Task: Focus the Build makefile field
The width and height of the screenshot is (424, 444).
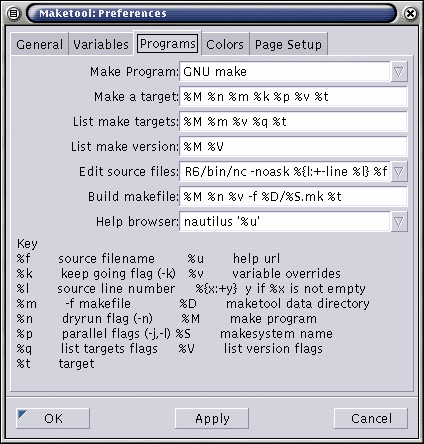Action: (x=293, y=197)
